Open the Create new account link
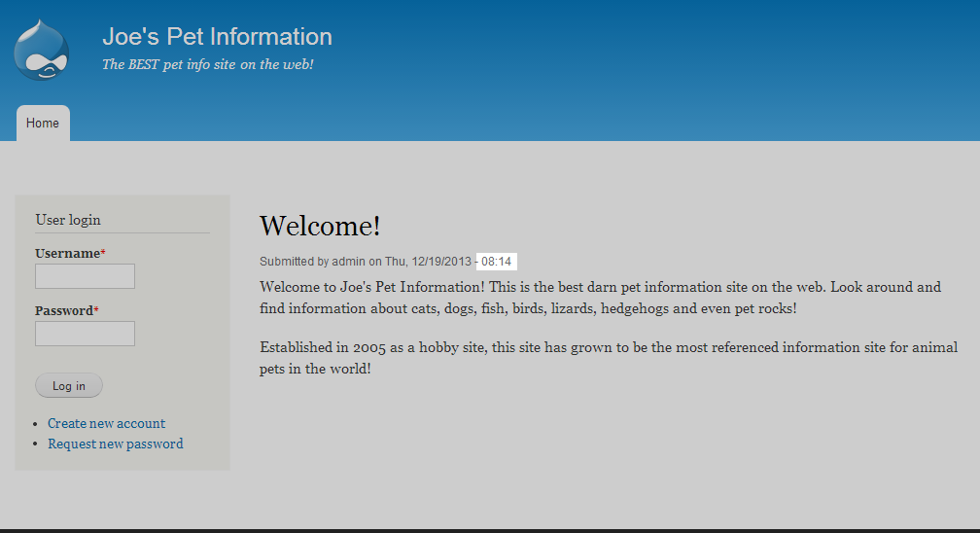The height and width of the screenshot is (533, 980). point(106,423)
